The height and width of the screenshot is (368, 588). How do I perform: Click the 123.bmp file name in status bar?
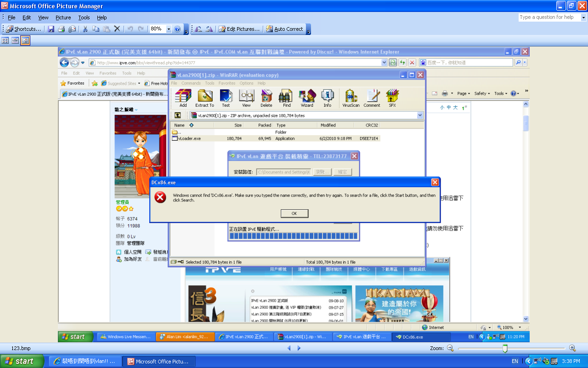(x=21, y=348)
